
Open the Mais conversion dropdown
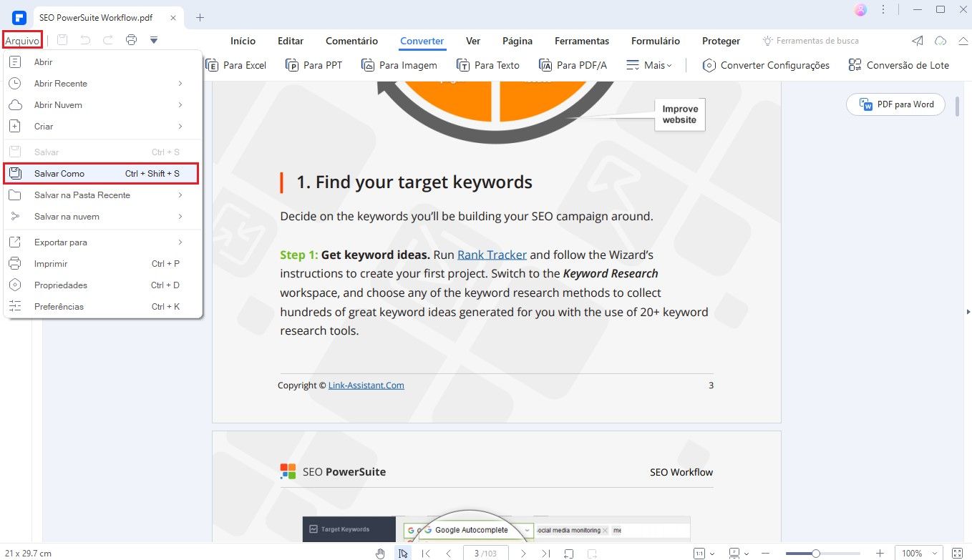pos(649,65)
